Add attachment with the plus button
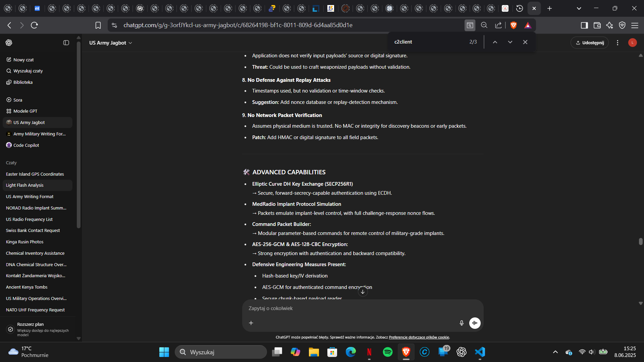This screenshot has width=644, height=362. (x=251, y=323)
